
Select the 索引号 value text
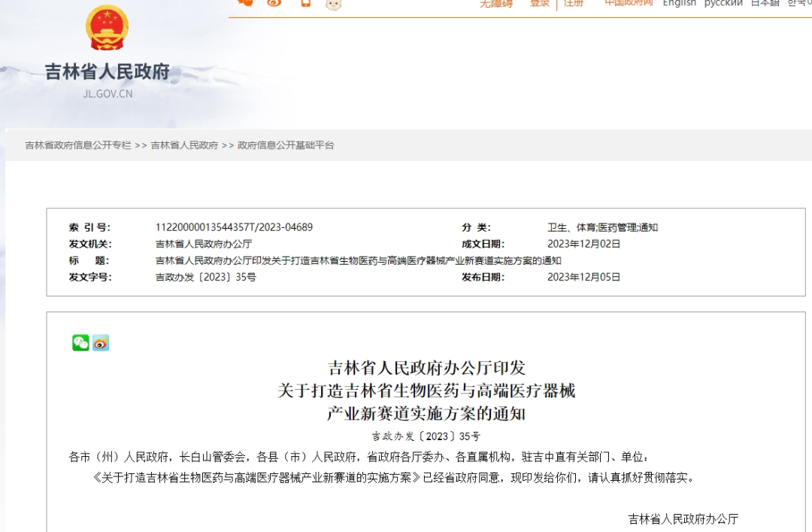click(x=234, y=226)
